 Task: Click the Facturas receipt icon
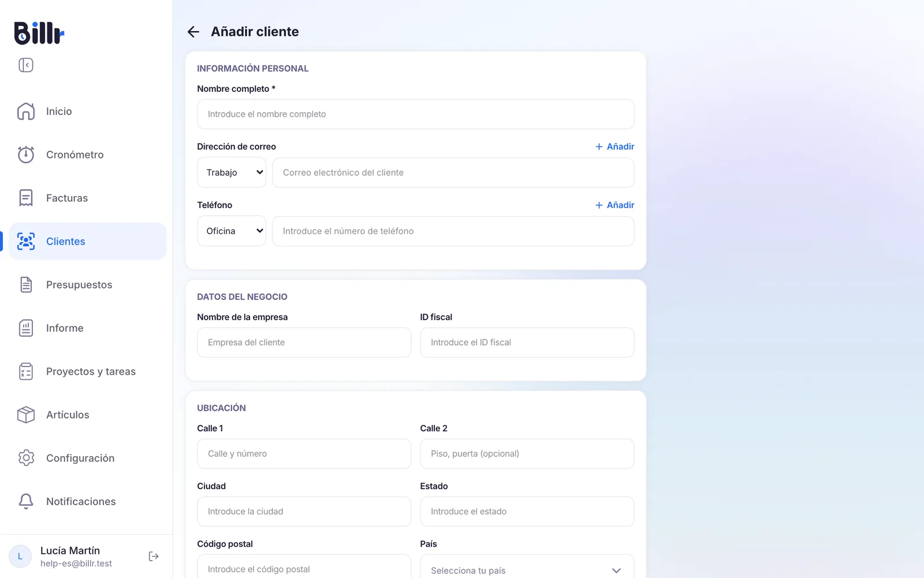(26, 198)
